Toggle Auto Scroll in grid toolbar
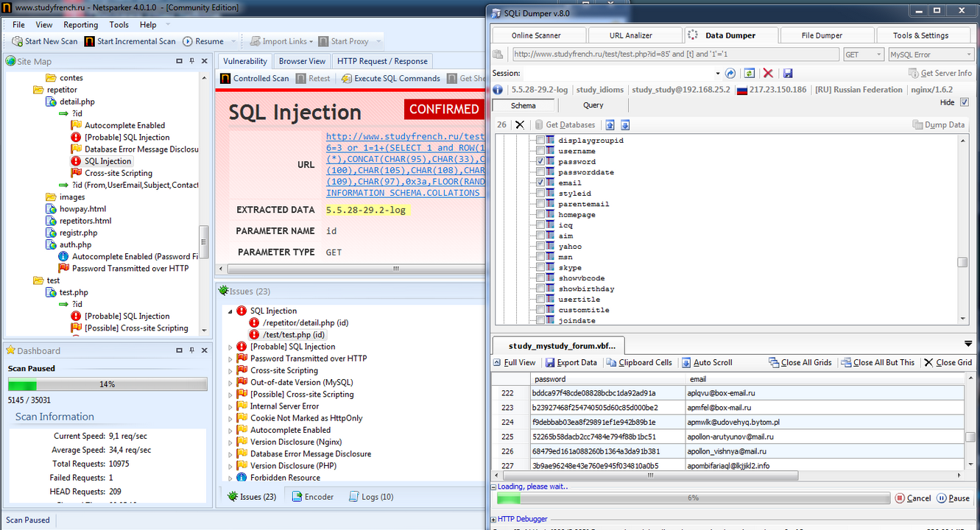Image resolution: width=980 pixels, height=530 pixels. click(706, 362)
